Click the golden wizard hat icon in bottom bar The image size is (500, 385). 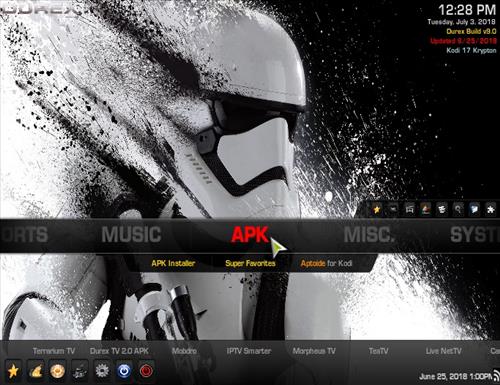(36, 371)
